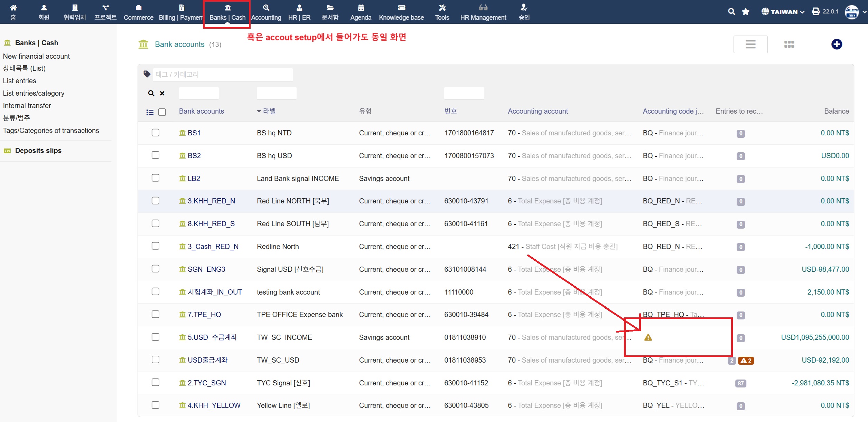Tick the checkbox for BS1 row
The height and width of the screenshot is (422, 868).
(x=156, y=133)
